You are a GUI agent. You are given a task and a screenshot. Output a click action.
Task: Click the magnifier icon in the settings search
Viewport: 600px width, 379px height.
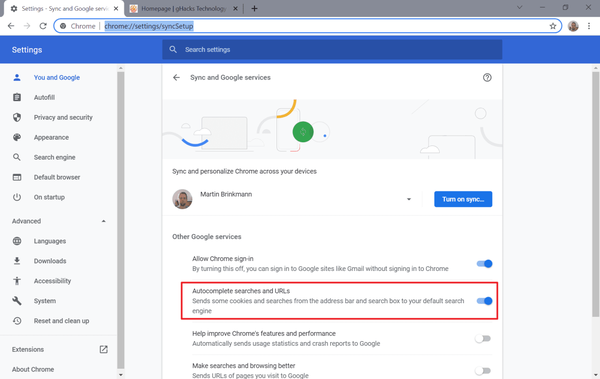tap(173, 49)
